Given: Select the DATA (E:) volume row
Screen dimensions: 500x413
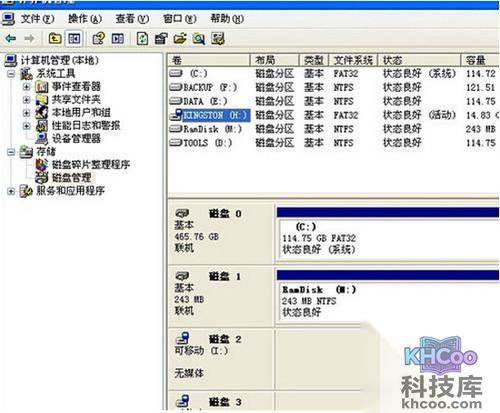Looking at the screenshot, I should coord(333,101).
